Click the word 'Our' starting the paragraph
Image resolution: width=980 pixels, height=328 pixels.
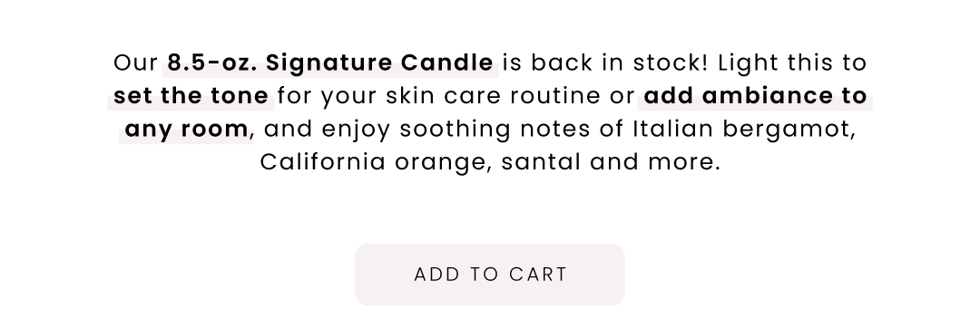pos(135,63)
